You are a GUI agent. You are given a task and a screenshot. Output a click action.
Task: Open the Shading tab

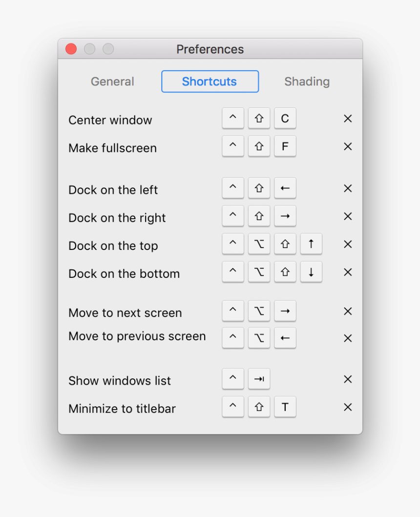click(x=307, y=82)
